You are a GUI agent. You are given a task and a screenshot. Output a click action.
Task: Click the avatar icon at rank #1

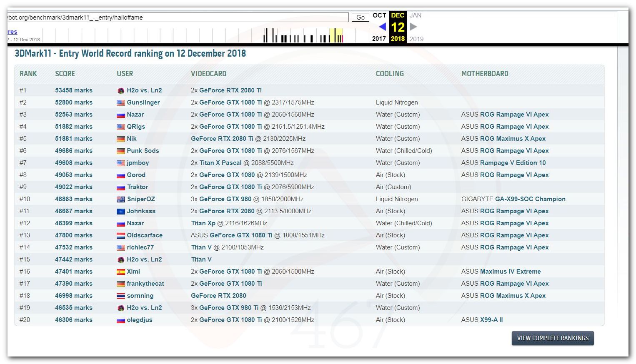point(121,91)
